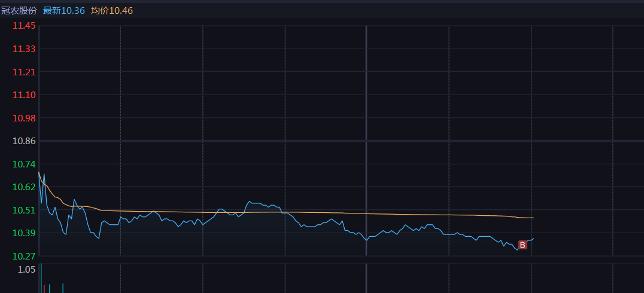
Task: Click the 11.10 price axis label
Action: 24,95
